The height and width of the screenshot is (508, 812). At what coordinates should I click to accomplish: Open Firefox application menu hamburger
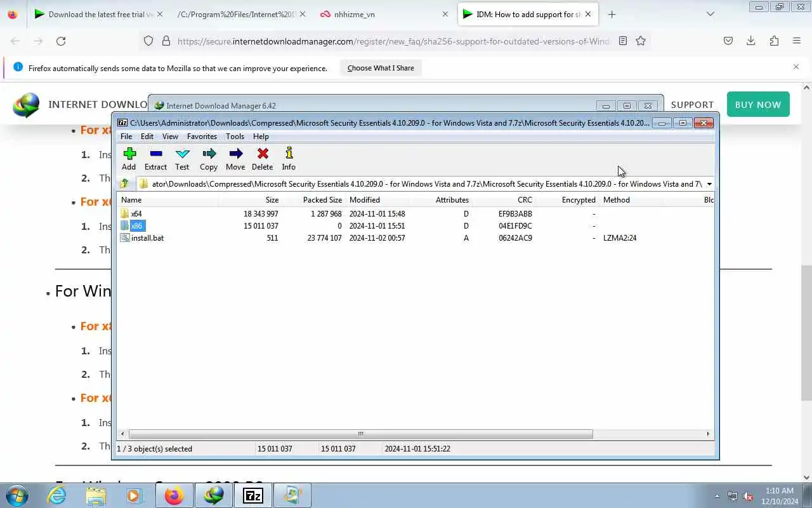point(797,41)
